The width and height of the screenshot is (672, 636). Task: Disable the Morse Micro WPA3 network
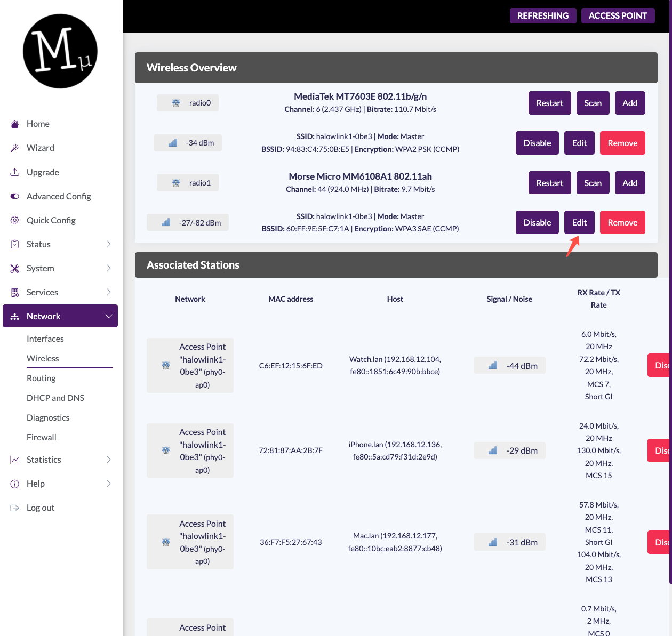click(537, 222)
